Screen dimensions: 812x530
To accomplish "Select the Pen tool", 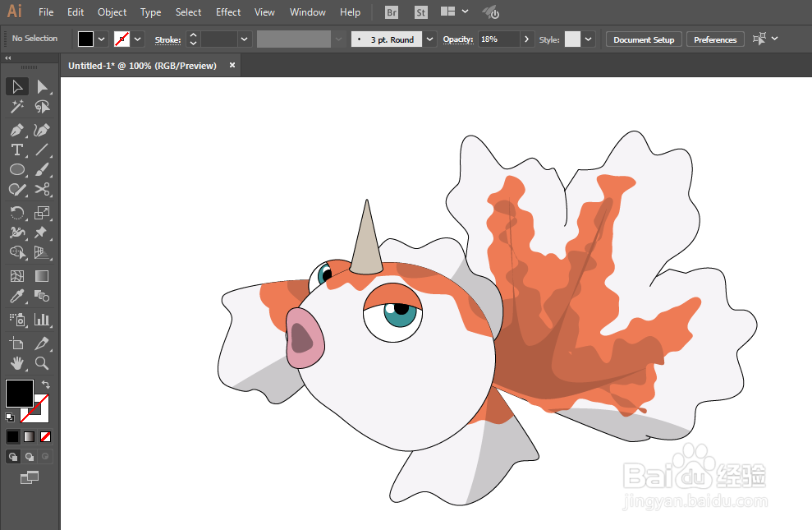I will pyautogui.click(x=17, y=130).
